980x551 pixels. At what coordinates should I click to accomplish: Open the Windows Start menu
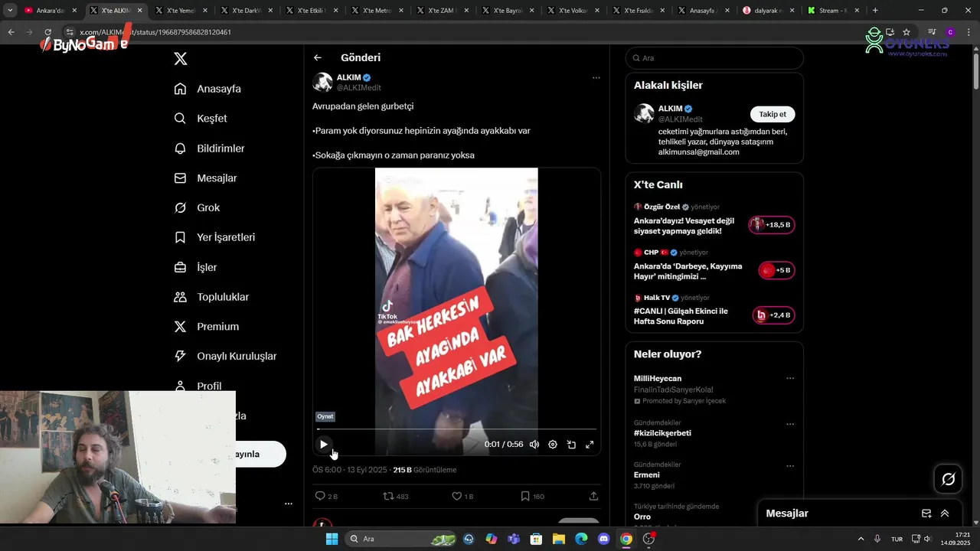click(332, 539)
